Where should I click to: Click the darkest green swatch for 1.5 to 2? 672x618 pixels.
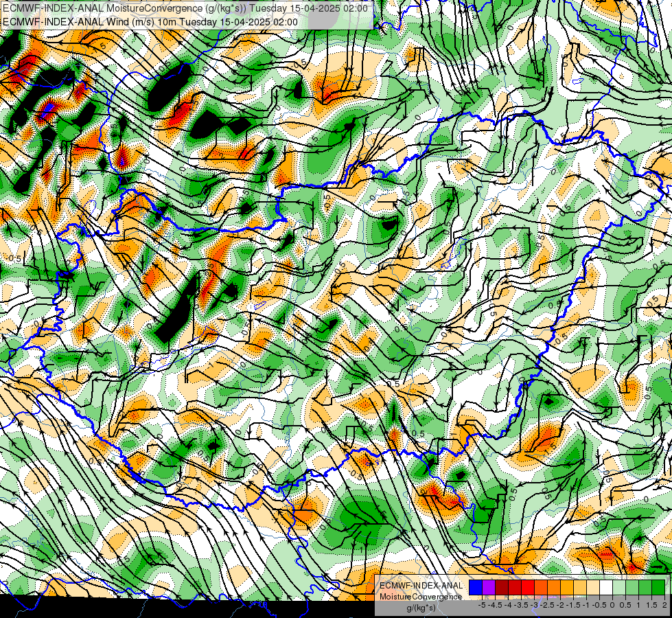pyautogui.click(x=658, y=588)
